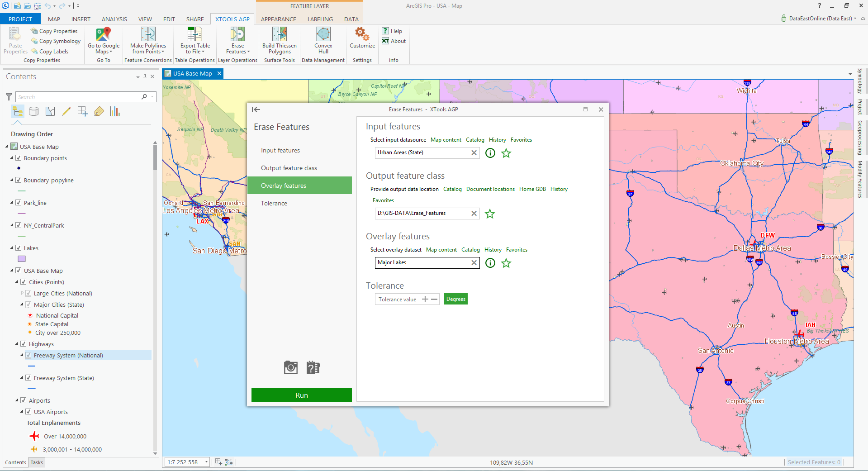Image resolution: width=868 pixels, height=471 pixels.
Task: Open the ANALYSIS ribbon tab
Action: coord(114,19)
